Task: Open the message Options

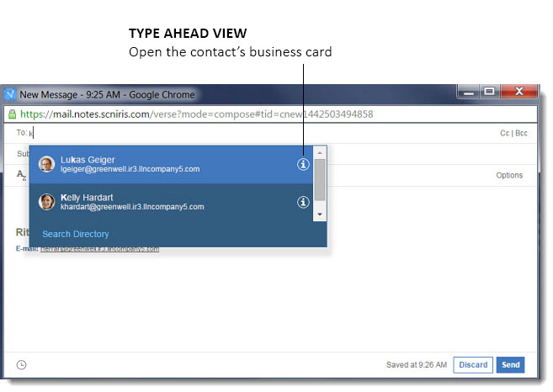Action: [509, 175]
